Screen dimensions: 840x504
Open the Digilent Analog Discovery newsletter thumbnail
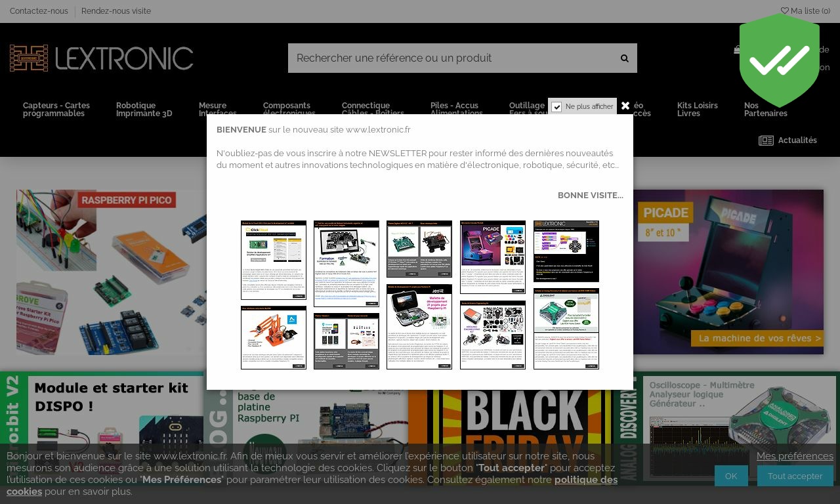pyautogui.click(x=566, y=329)
